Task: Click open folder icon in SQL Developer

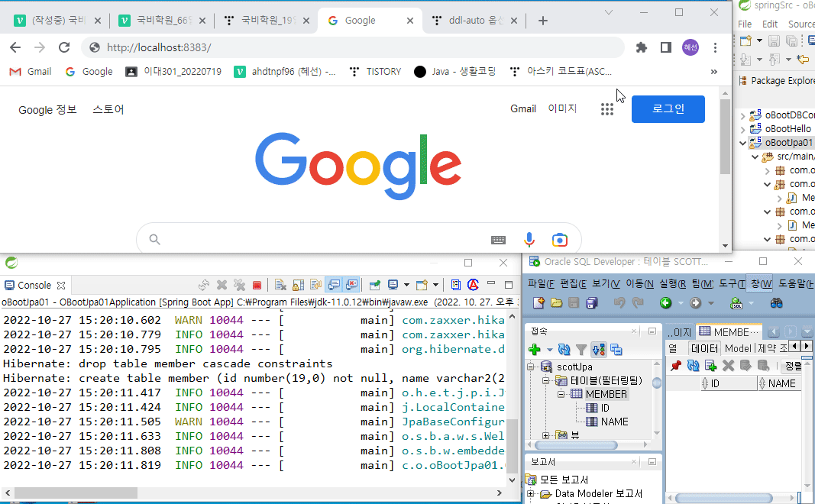Action: click(x=556, y=303)
